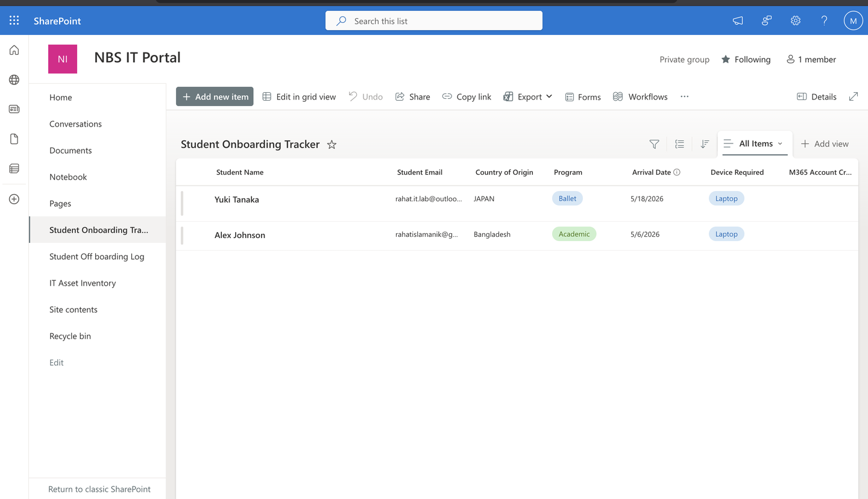Click Edit navigation link
This screenshot has height=499, width=868.
57,362
